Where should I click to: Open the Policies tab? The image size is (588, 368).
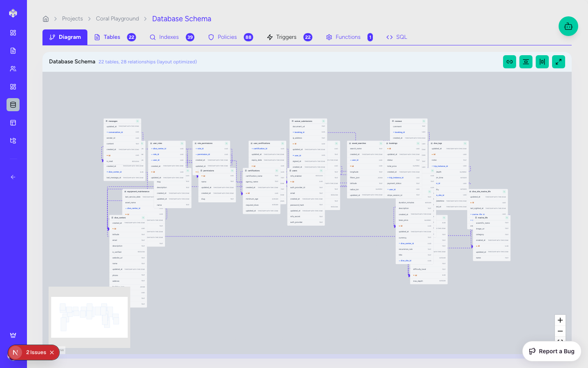(227, 37)
